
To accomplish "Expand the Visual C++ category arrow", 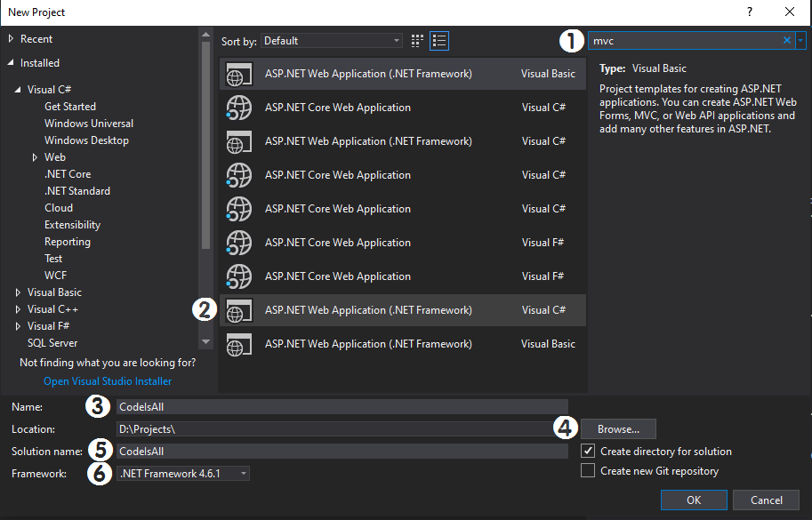I will point(18,309).
